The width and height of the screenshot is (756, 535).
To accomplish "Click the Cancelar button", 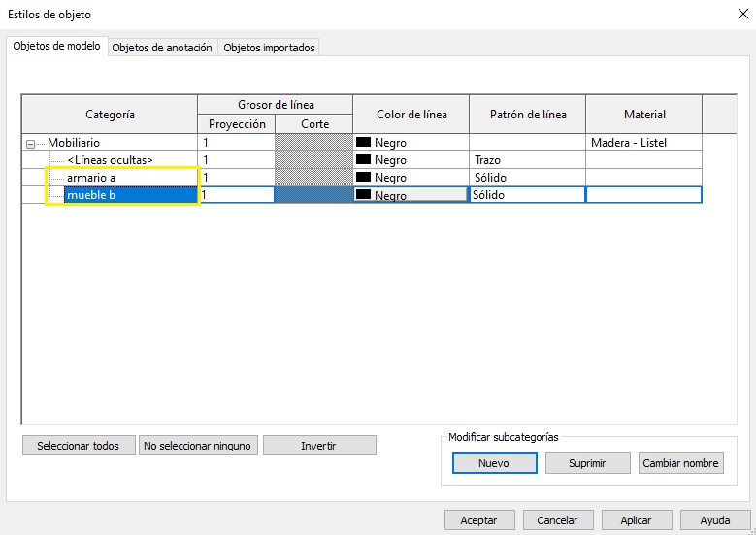I will [x=558, y=520].
